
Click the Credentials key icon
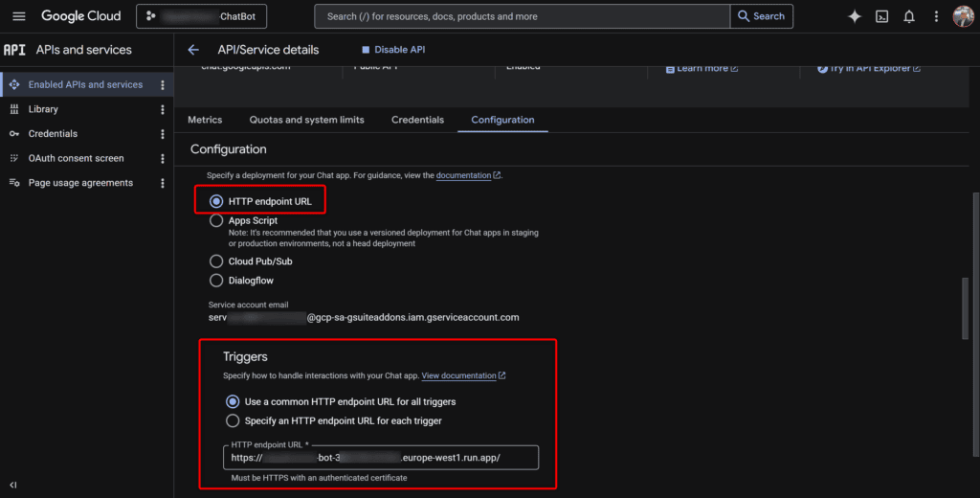14,134
